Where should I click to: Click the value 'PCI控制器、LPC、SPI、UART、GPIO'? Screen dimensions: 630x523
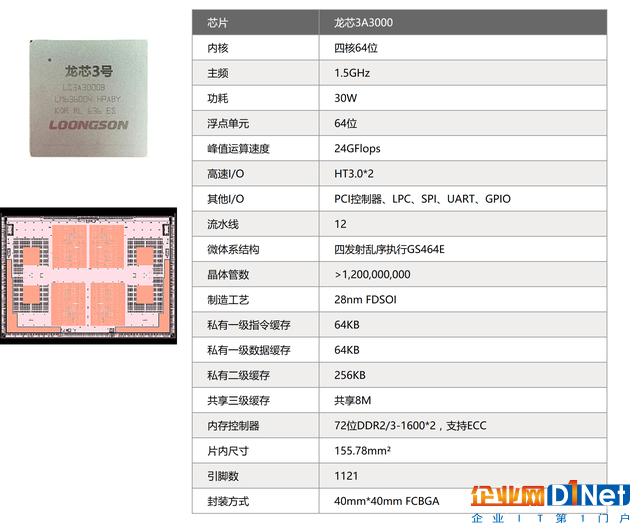[x=422, y=199]
